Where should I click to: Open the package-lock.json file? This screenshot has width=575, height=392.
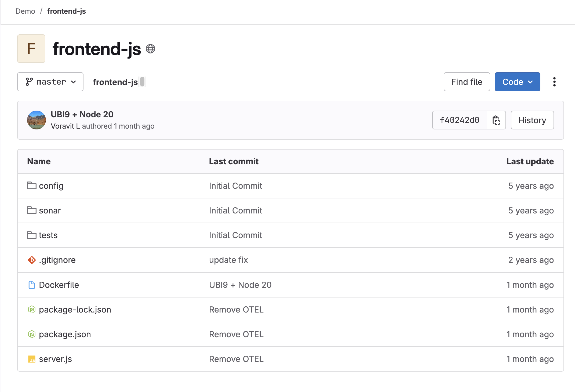point(75,310)
